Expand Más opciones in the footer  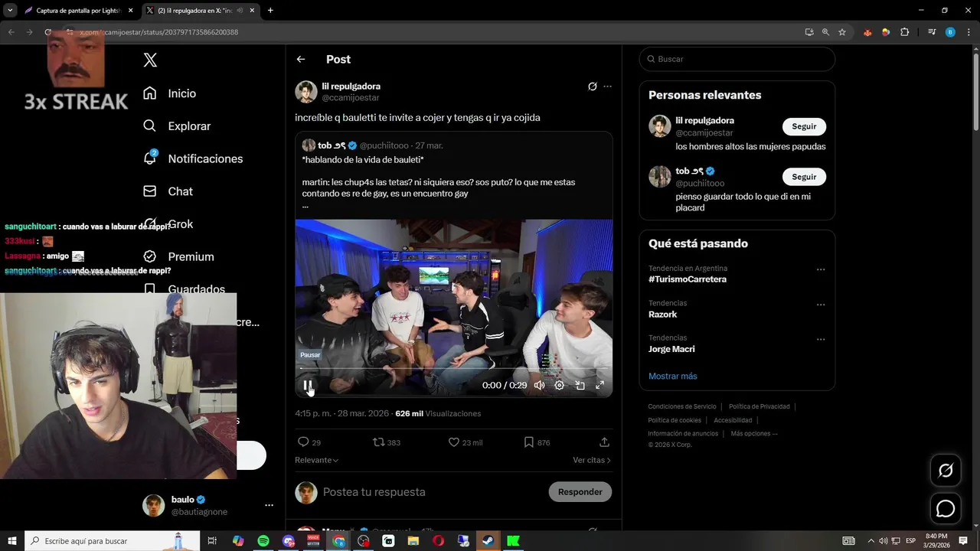tap(754, 434)
